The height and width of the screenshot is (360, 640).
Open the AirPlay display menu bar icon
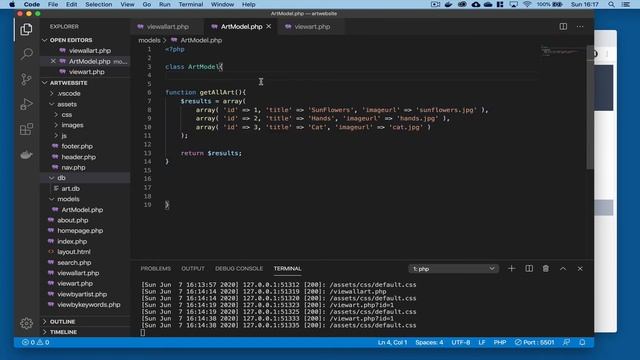pos(513,4)
